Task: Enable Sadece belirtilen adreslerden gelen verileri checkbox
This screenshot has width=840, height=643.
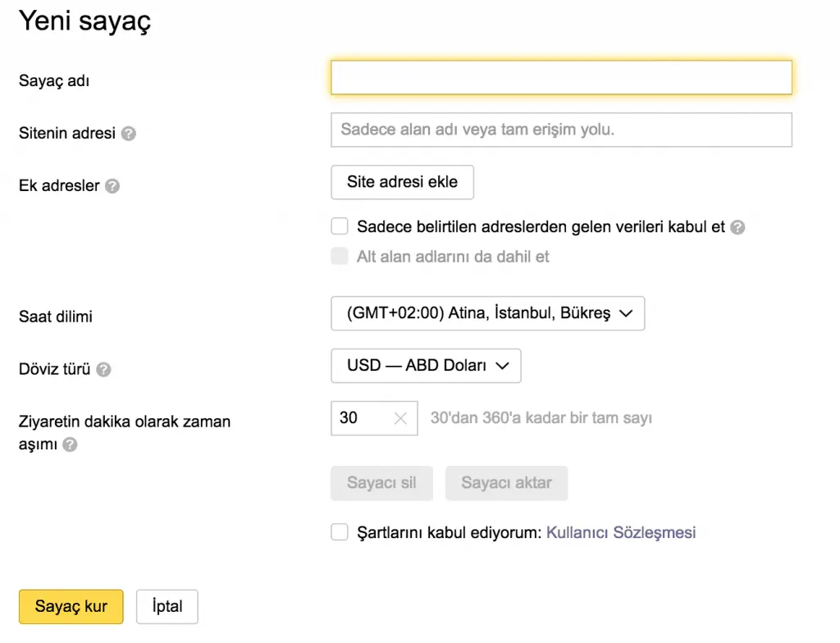Action: [340, 226]
